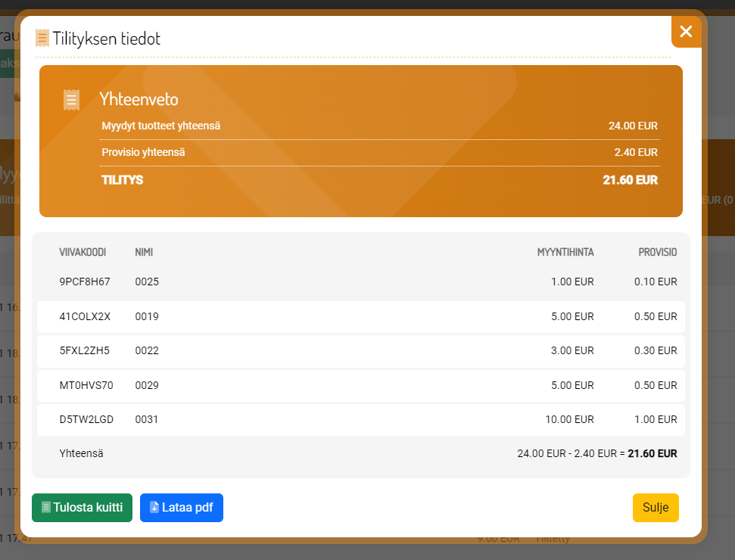
Task: Click the receipt icon next to Yhteenveto
Action: [71, 100]
